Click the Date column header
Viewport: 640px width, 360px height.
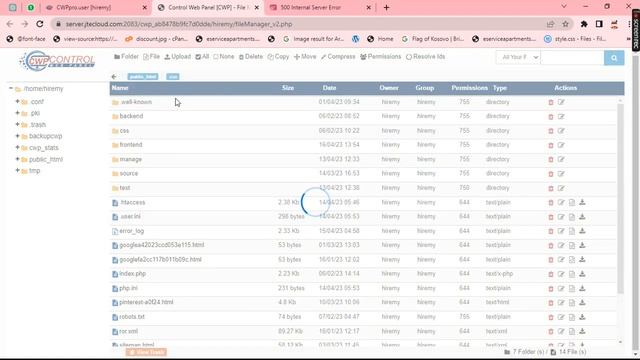[x=329, y=88]
